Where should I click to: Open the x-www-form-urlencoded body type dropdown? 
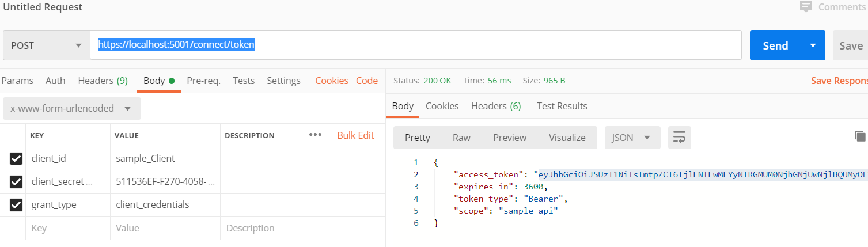tap(71, 108)
